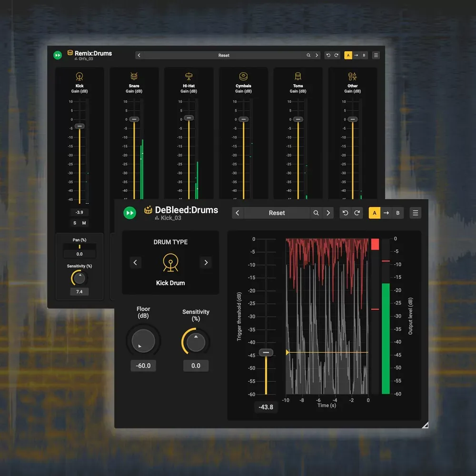Click the DeBleed Sensitivity (%) knob
Image resolution: width=476 pixels, height=476 pixels.
pyautogui.click(x=196, y=341)
